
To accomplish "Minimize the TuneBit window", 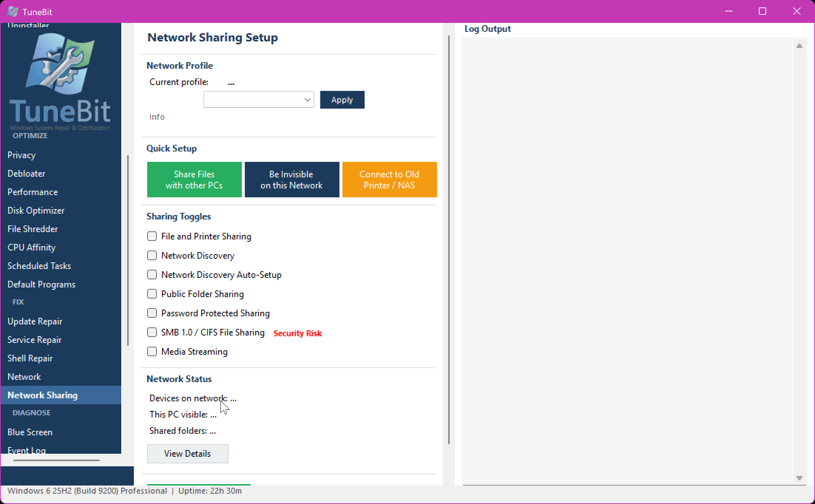I will pyautogui.click(x=729, y=11).
